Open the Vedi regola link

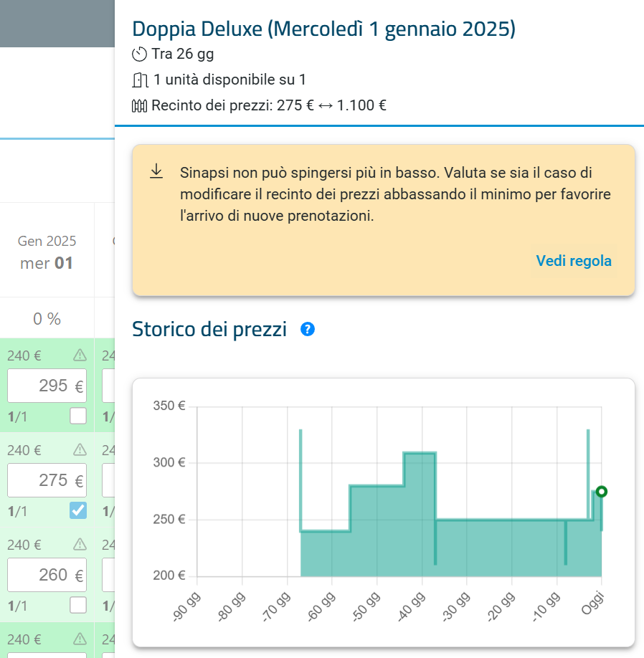pyautogui.click(x=574, y=261)
